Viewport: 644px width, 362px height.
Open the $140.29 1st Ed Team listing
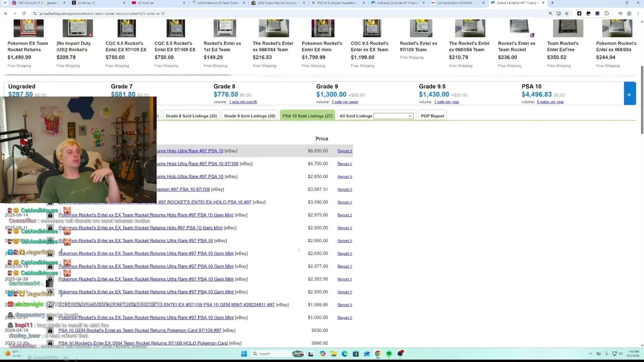coord(222,46)
